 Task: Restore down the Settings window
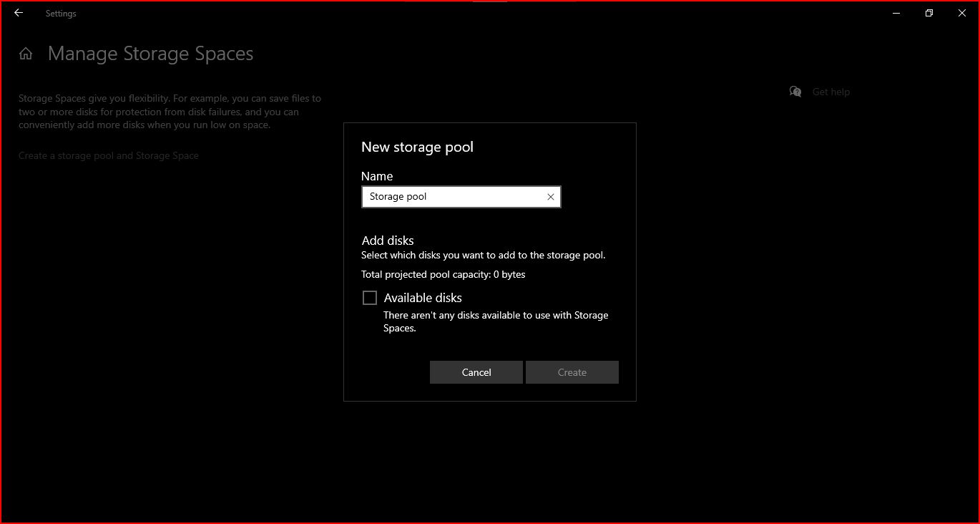(x=929, y=13)
